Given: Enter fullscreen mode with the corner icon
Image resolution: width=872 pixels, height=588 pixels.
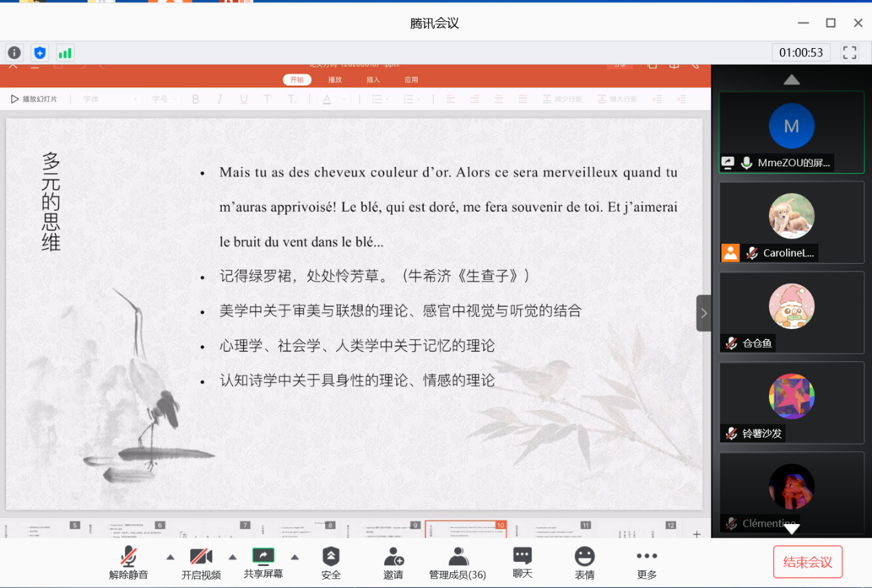Looking at the screenshot, I should coord(850,53).
